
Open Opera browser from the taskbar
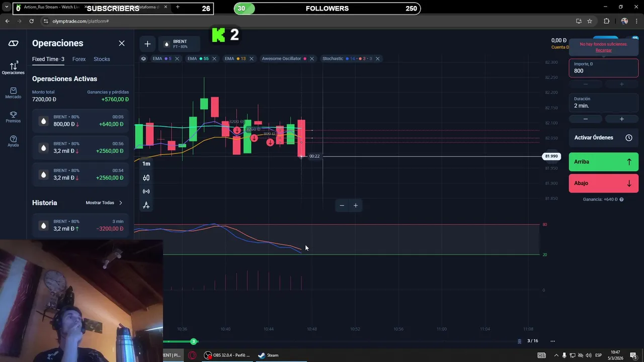click(x=192, y=355)
